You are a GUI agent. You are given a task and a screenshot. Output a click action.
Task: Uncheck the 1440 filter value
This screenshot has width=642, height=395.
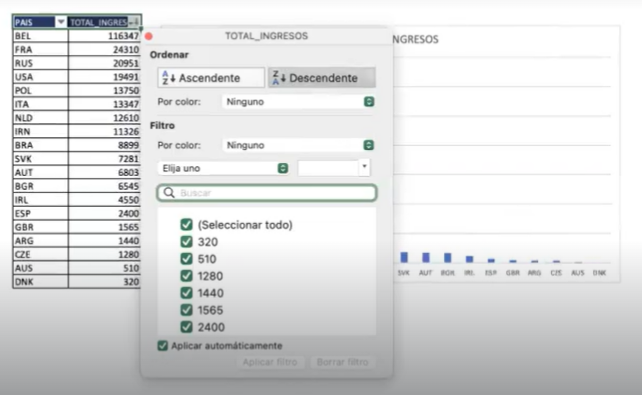pos(186,293)
